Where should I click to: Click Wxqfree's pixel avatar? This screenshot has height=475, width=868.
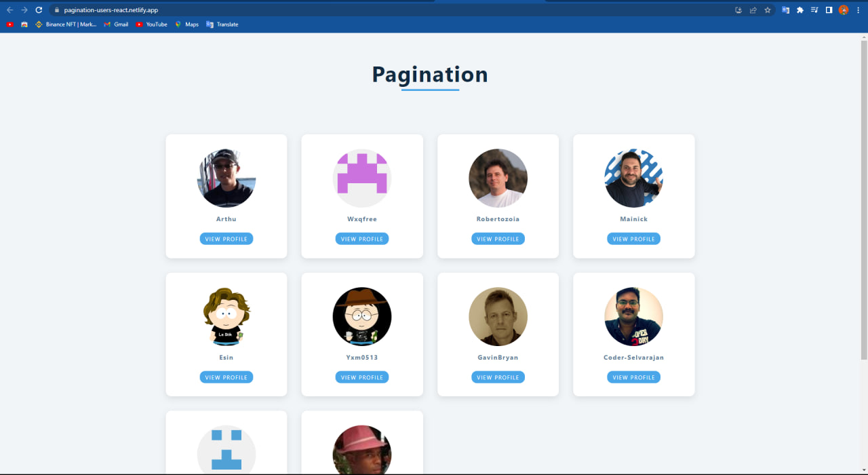coord(362,178)
